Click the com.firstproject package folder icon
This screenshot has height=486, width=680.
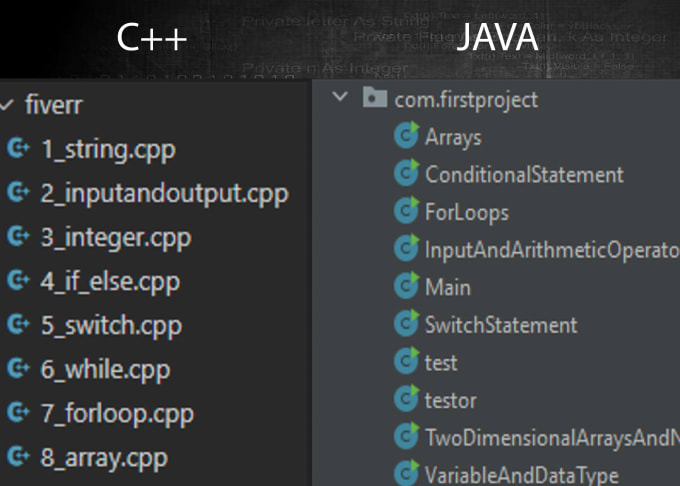point(375,97)
